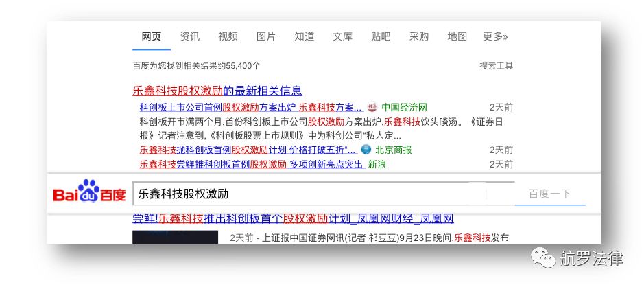Expand the 更多» menu
Screen dimensions: 644x287
click(495, 36)
